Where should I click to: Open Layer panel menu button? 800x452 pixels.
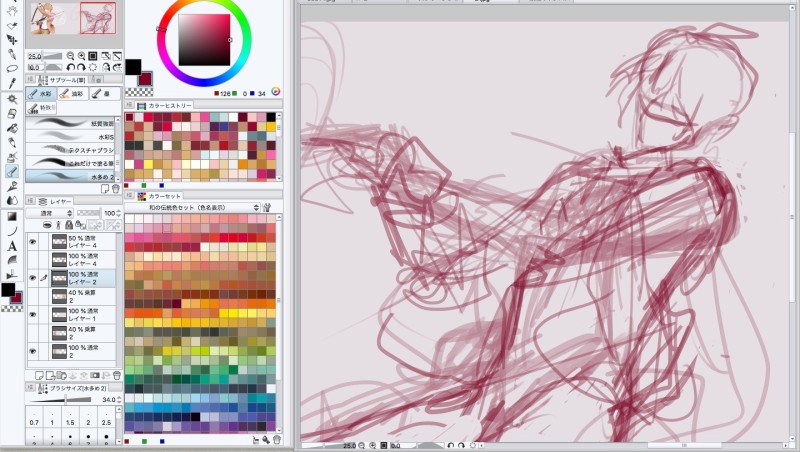(30, 201)
